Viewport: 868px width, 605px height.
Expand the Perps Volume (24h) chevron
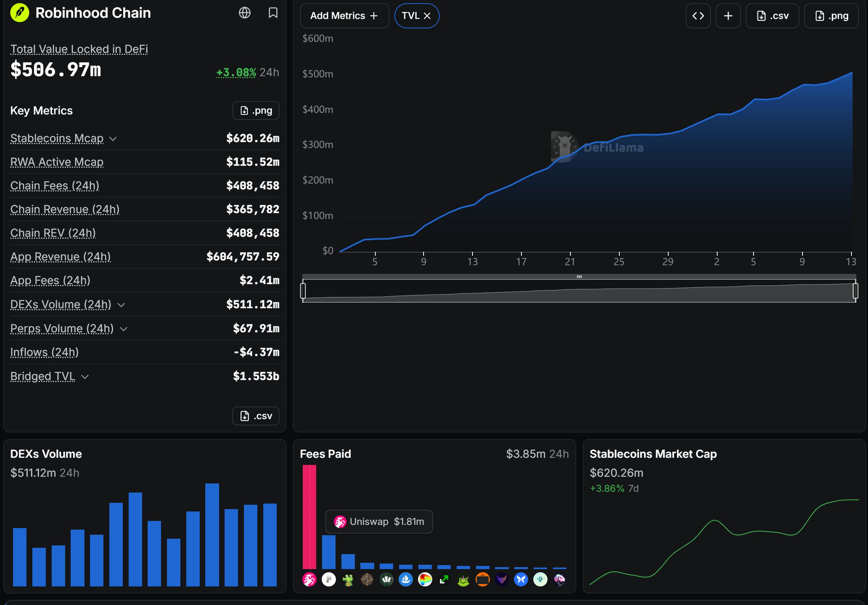124,329
